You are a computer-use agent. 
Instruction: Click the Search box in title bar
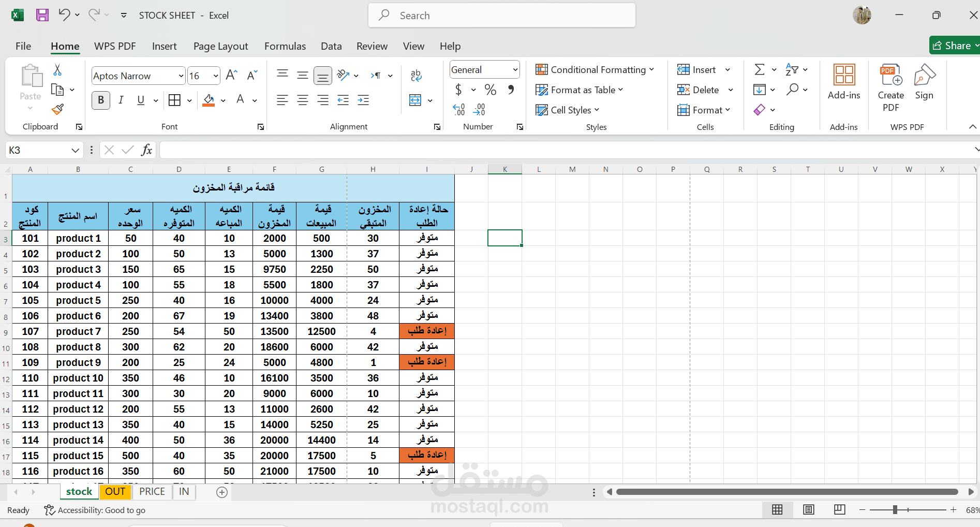pos(502,16)
